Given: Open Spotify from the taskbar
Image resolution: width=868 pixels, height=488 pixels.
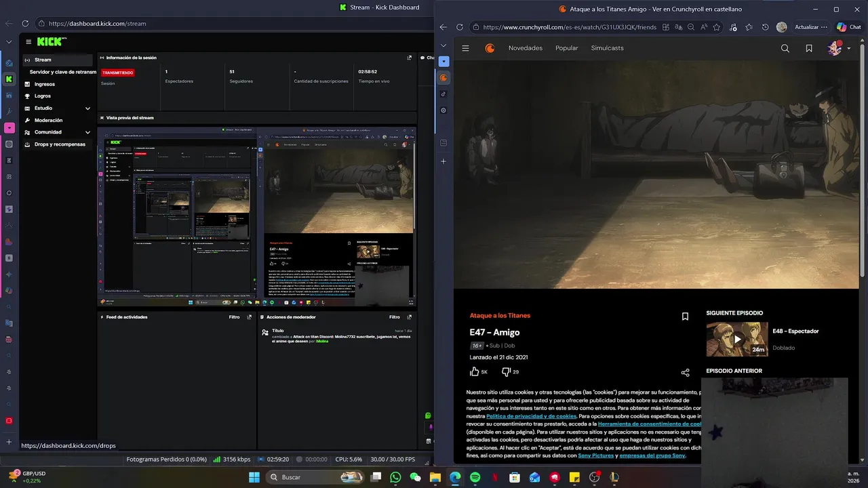Looking at the screenshot, I should point(475,477).
